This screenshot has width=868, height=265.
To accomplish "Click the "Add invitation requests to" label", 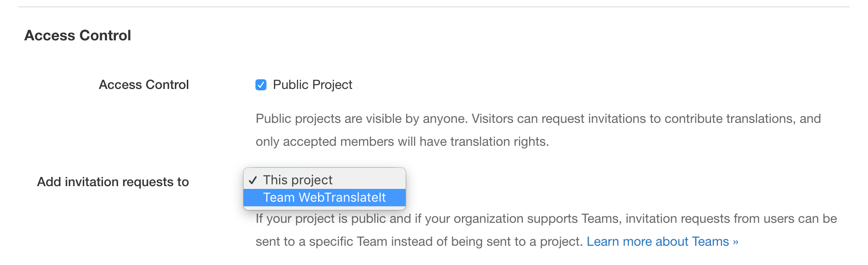I will (113, 182).
